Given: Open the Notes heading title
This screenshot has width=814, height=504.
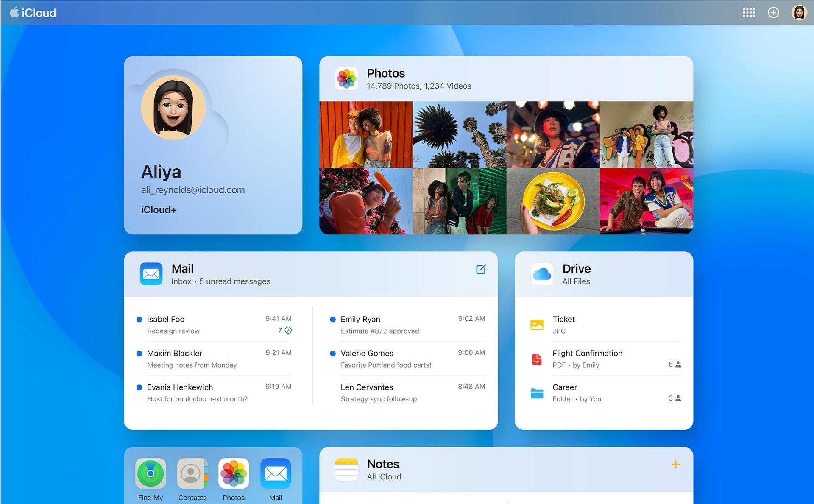Looking at the screenshot, I should 383,464.
